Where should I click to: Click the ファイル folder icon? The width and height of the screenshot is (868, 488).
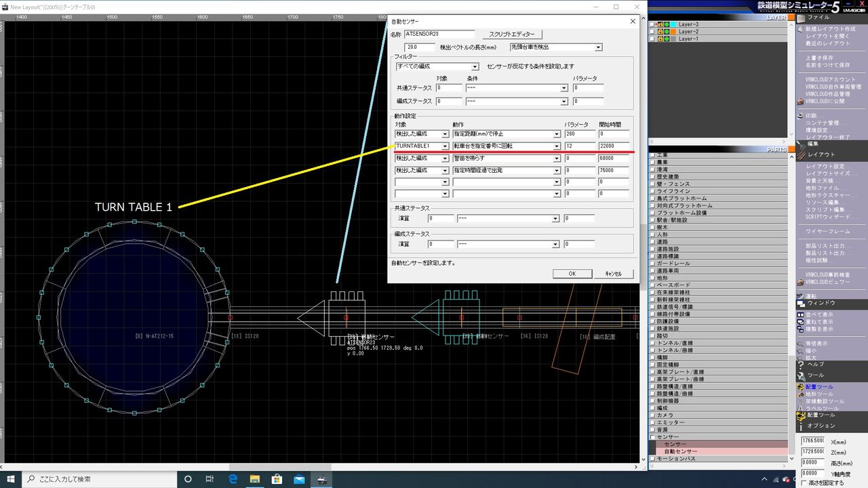click(801, 18)
